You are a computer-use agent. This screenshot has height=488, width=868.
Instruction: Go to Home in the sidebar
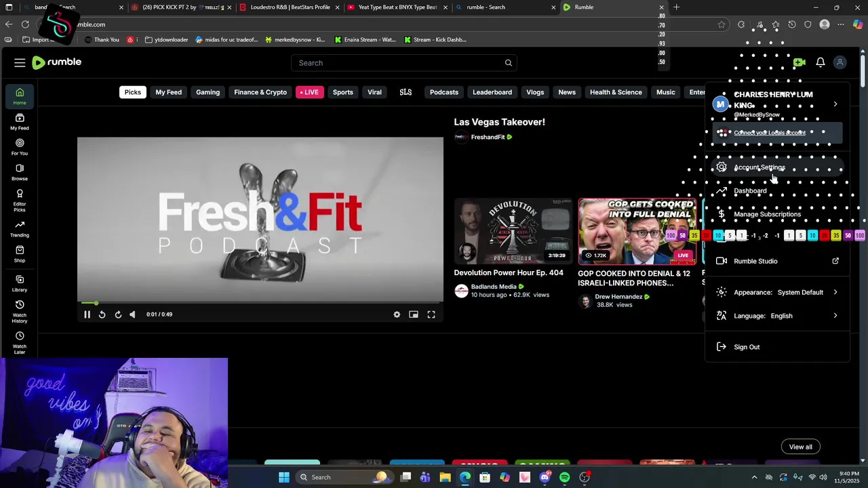[20, 97]
